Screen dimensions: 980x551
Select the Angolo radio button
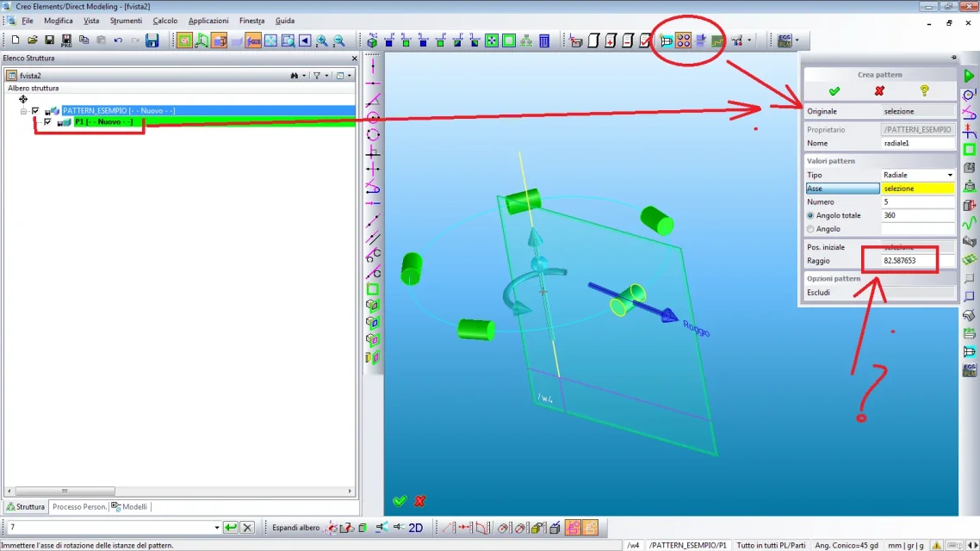[x=810, y=229]
